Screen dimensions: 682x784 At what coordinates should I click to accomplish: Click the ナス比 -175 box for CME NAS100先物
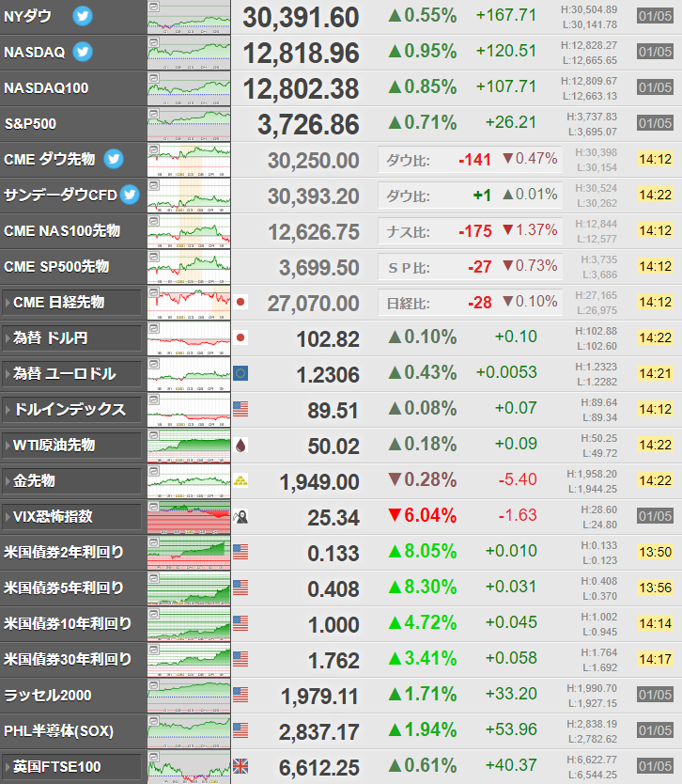tap(470, 231)
